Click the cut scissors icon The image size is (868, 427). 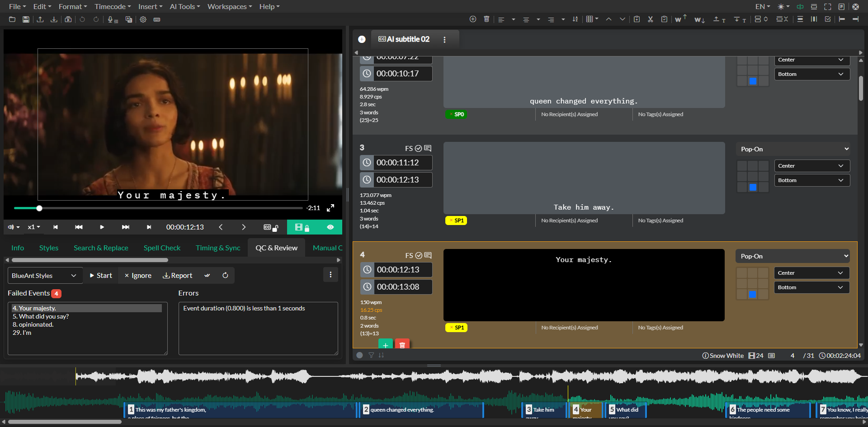tap(650, 19)
